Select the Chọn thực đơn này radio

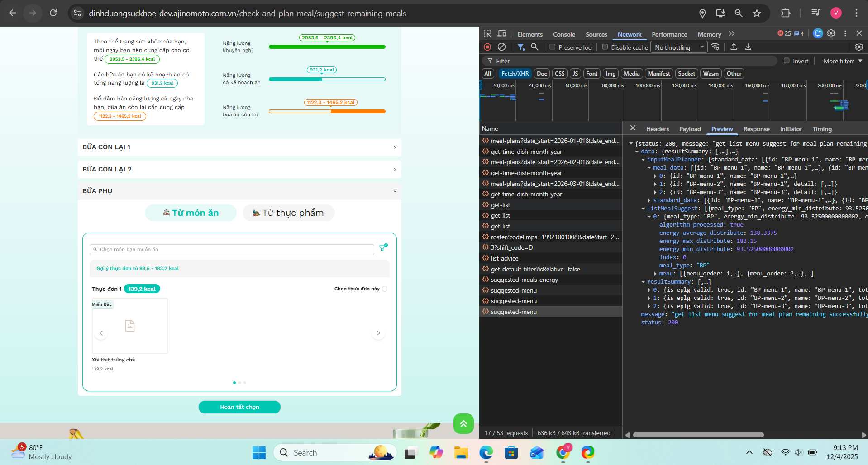pos(385,289)
